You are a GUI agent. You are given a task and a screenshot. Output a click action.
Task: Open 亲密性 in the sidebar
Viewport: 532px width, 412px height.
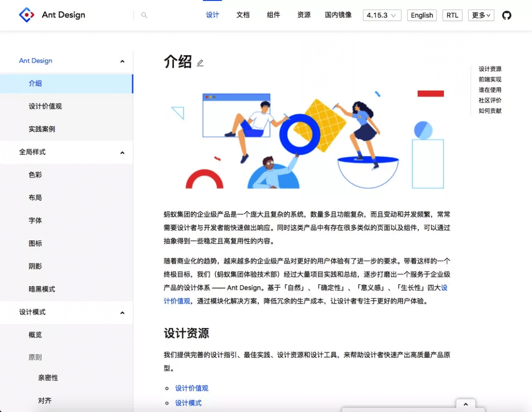click(x=66, y=378)
